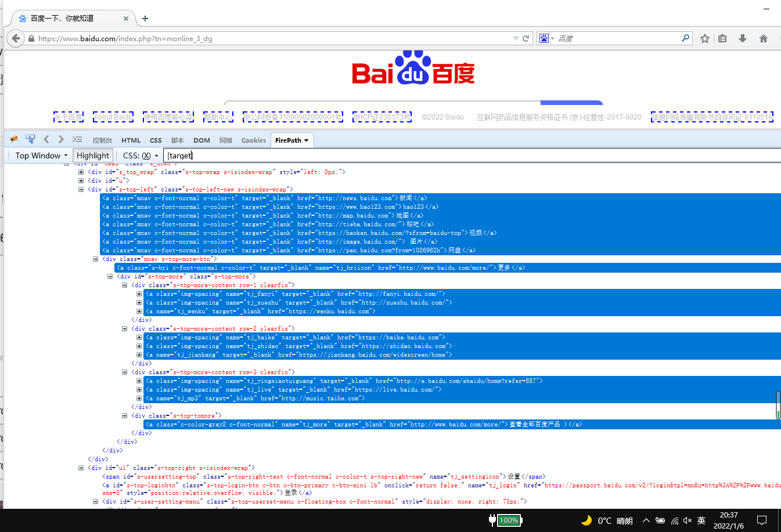Activate the inspect element pointer tool
The image size is (781, 532).
point(30,139)
